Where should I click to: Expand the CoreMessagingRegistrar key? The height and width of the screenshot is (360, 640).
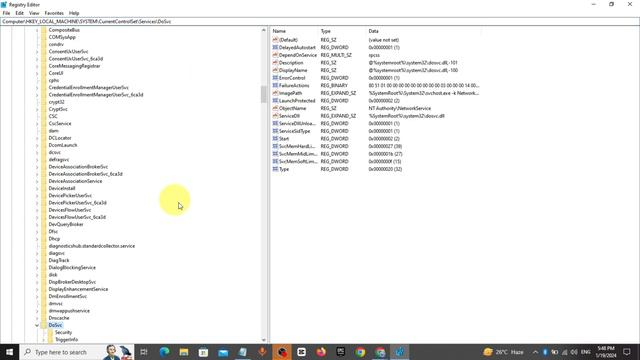(x=37, y=66)
